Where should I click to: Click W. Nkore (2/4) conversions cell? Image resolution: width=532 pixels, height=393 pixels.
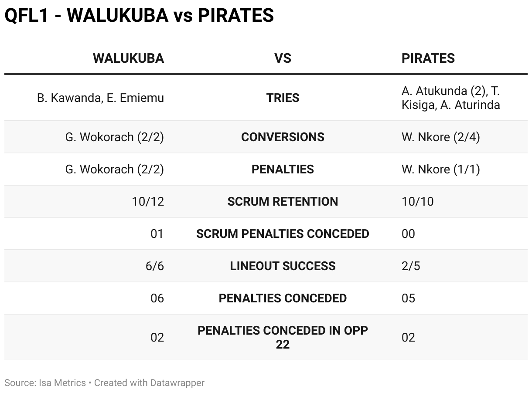coord(440,137)
